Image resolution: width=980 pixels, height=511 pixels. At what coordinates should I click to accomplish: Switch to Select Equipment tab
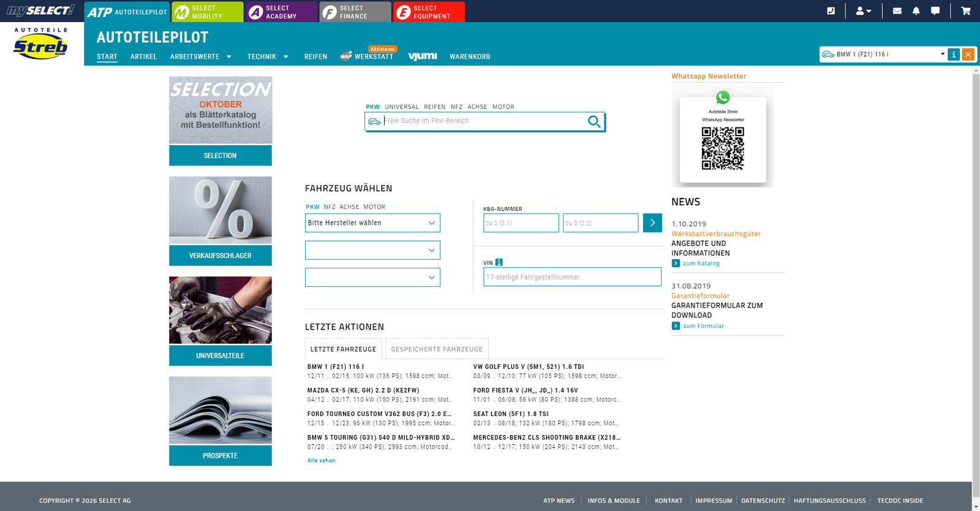point(429,12)
